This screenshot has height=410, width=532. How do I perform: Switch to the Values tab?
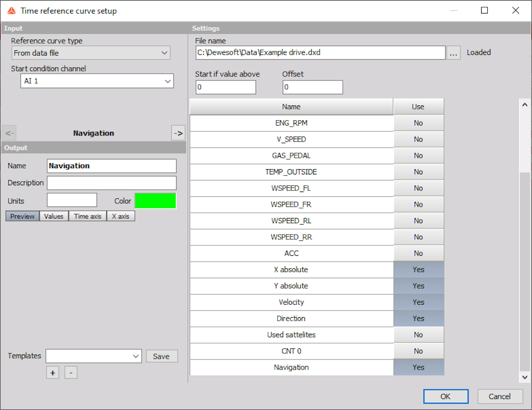54,216
